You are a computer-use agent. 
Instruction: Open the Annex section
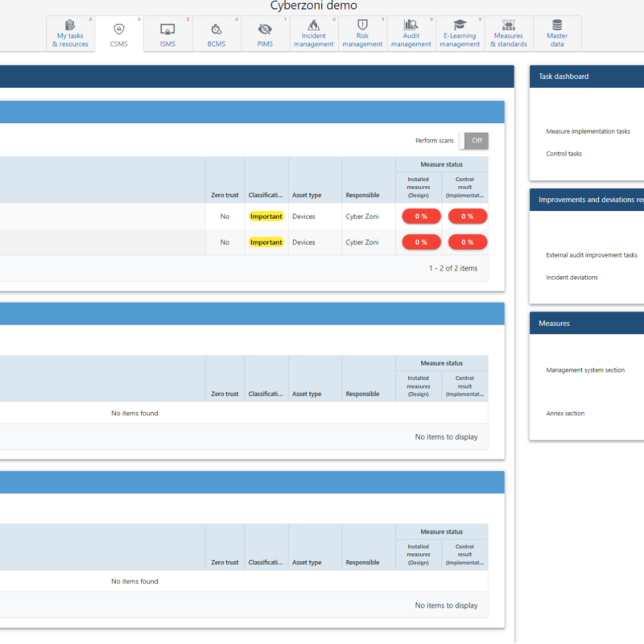(x=566, y=413)
